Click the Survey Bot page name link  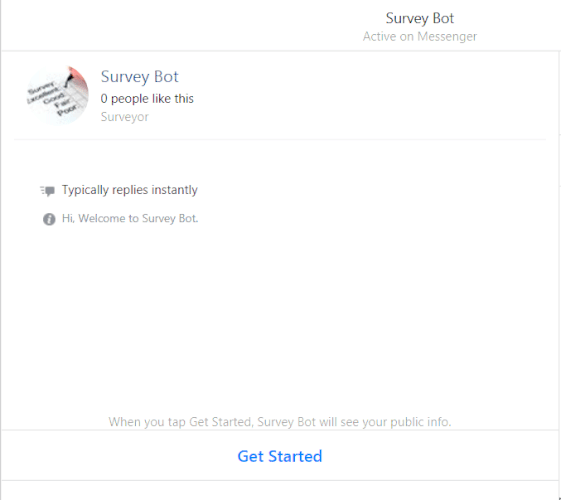pos(140,77)
